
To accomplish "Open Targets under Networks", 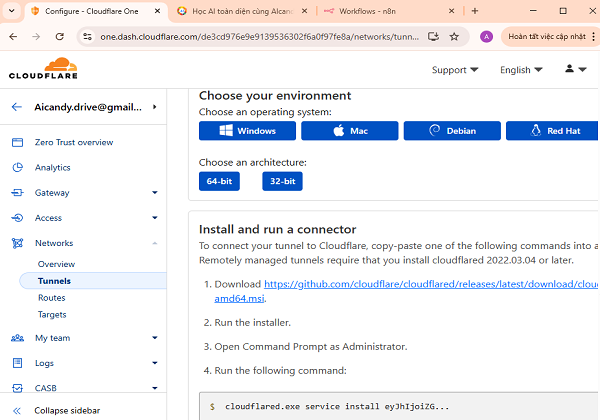I will (x=52, y=314).
